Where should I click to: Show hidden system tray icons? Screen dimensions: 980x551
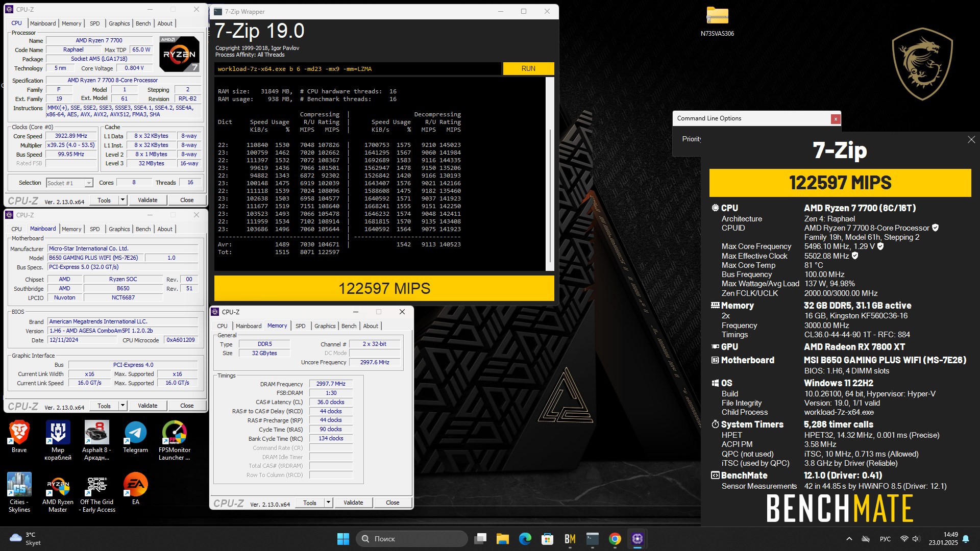tap(849, 539)
